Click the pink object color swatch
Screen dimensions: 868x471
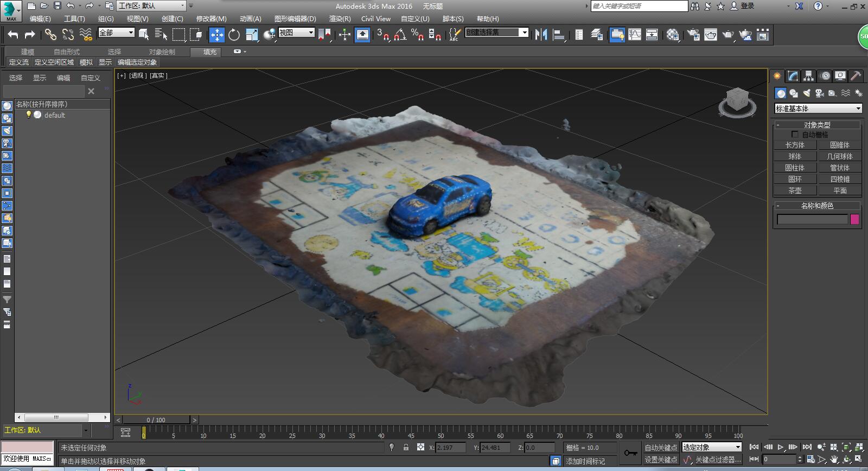[x=854, y=219]
